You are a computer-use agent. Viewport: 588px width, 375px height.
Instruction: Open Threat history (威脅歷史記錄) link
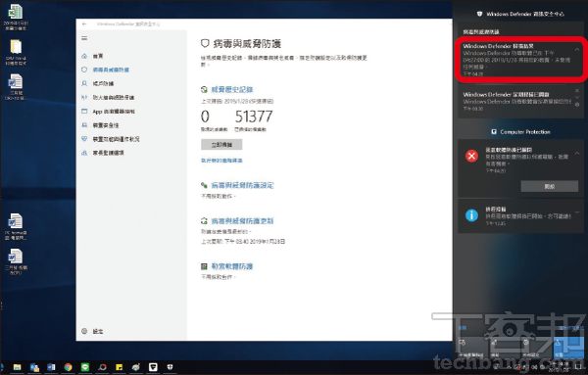[x=232, y=89]
